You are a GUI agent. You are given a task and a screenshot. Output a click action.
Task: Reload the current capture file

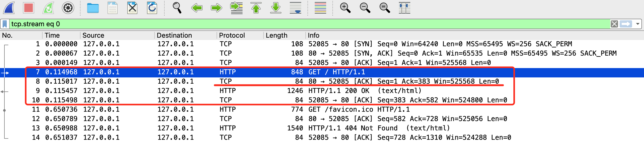(152, 8)
